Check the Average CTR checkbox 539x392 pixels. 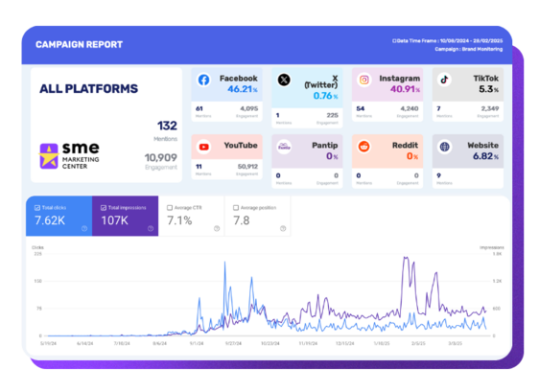tap(170, 208)
